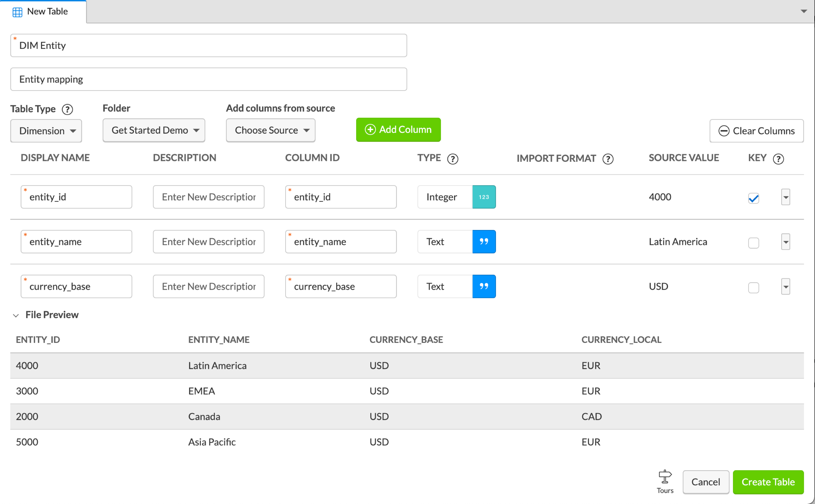Viewport: 815px width, 504px height.
Task: Click the Text quotes icon on entity_name row
Action: pyautogui.click(x=484, y=241)
